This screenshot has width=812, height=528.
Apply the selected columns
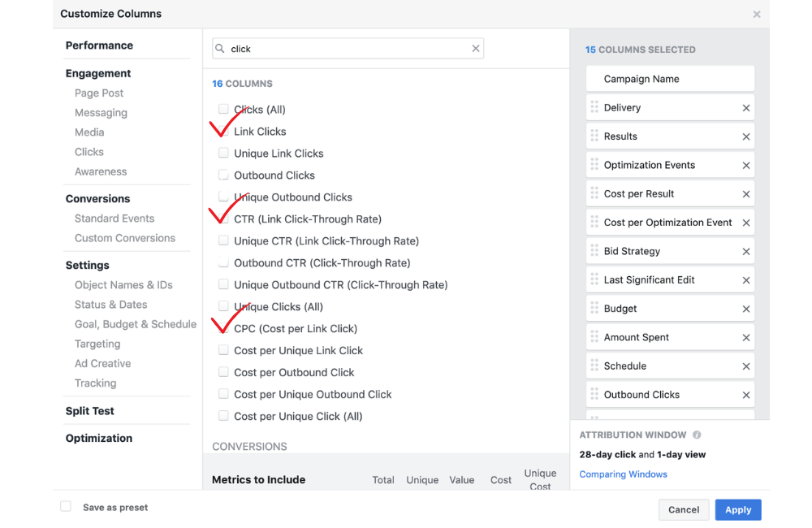737,509
